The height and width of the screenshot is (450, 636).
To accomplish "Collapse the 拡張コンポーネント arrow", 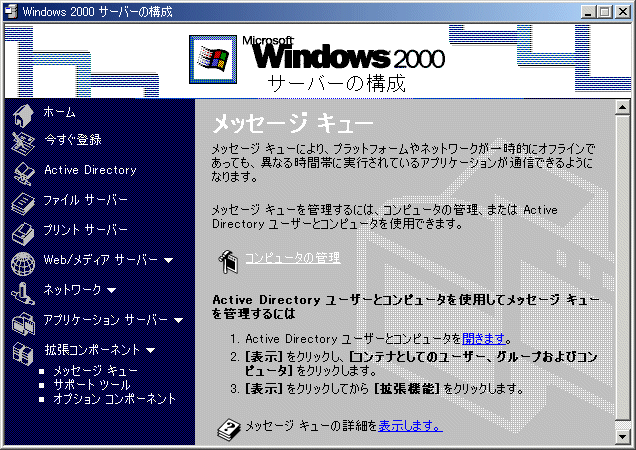I will pos(150,350).
